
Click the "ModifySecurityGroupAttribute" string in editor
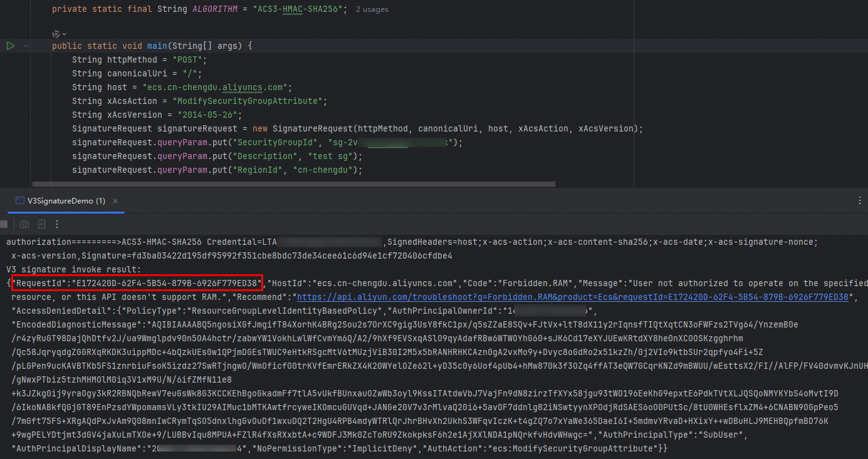[249, 101]
